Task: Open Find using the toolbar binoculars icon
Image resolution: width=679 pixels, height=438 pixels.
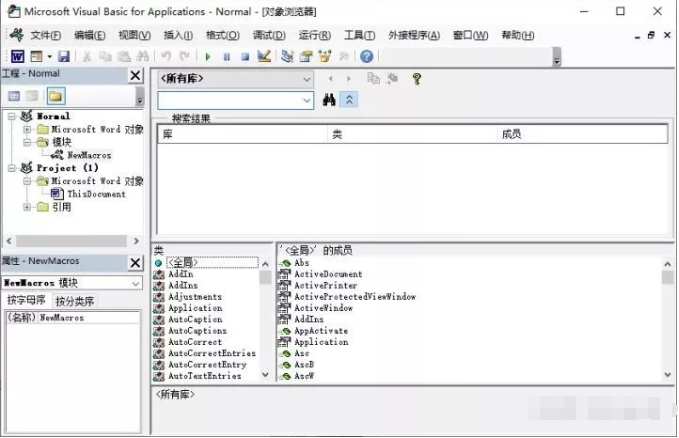Action: (x=142, y=56)
